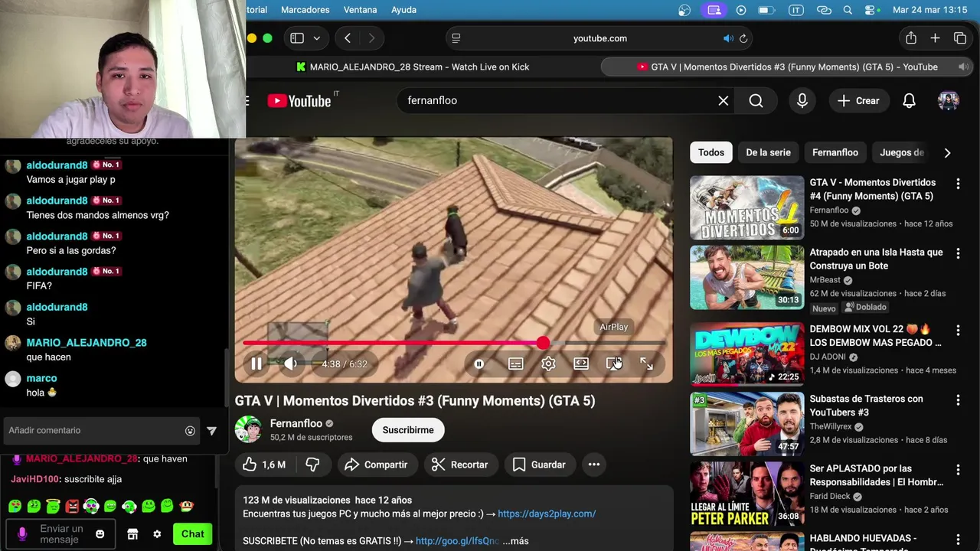Click the Crear button
Image resolution: width=980 pixels, height=551 pixels.
tap(858, 100)
